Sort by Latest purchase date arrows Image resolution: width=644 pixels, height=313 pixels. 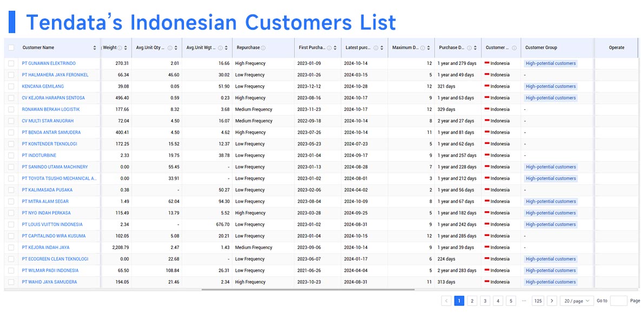click(382, 48)
